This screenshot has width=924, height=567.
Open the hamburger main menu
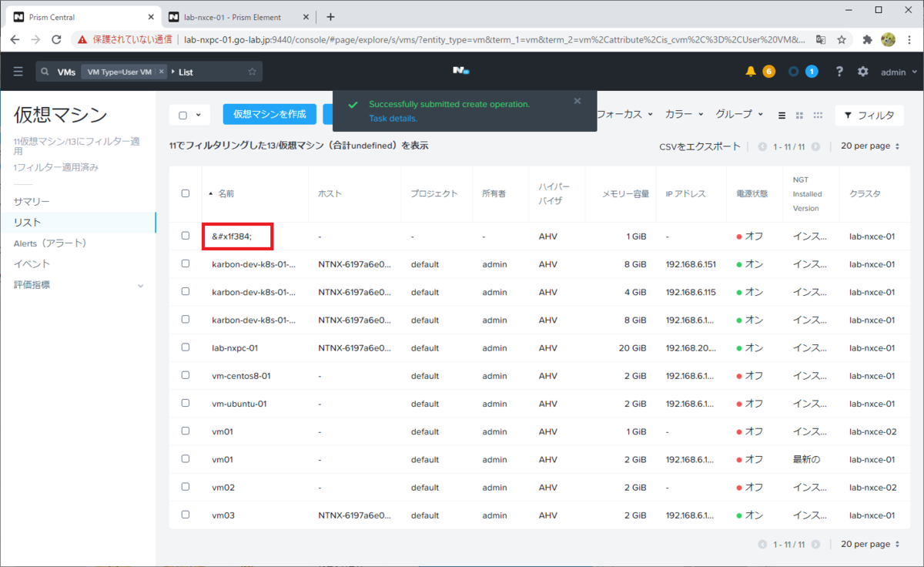click(18, 72)
